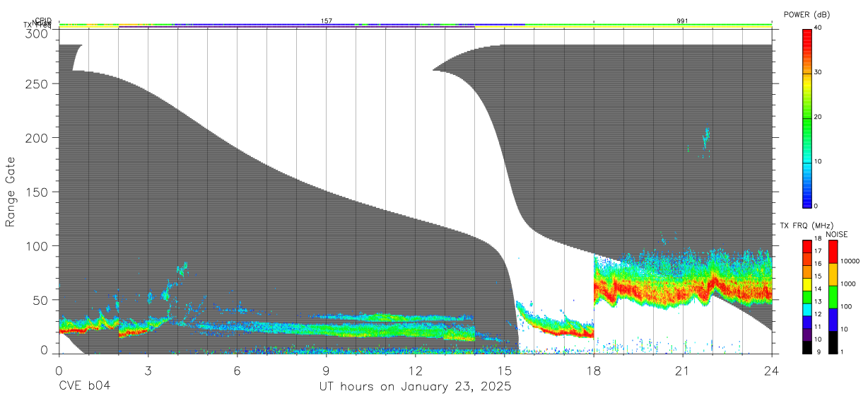Click CPID value '991' above the plot

click(682, 21)
